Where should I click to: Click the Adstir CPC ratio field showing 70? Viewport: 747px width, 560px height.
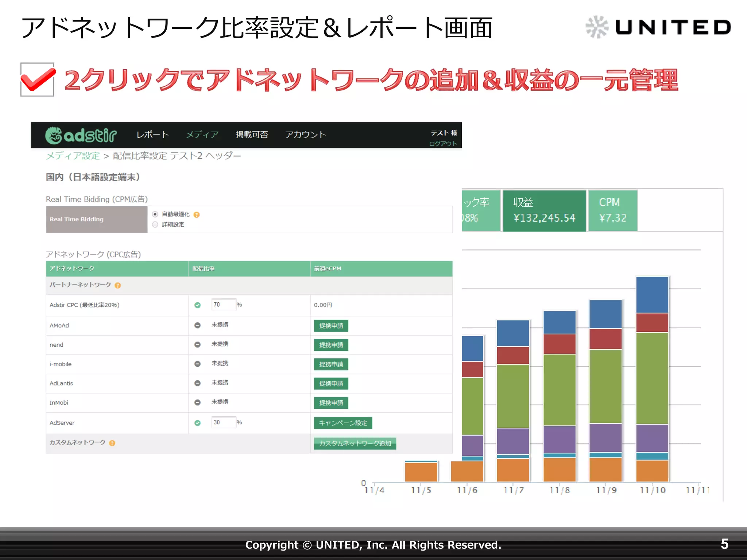click(x=224, y=304)
